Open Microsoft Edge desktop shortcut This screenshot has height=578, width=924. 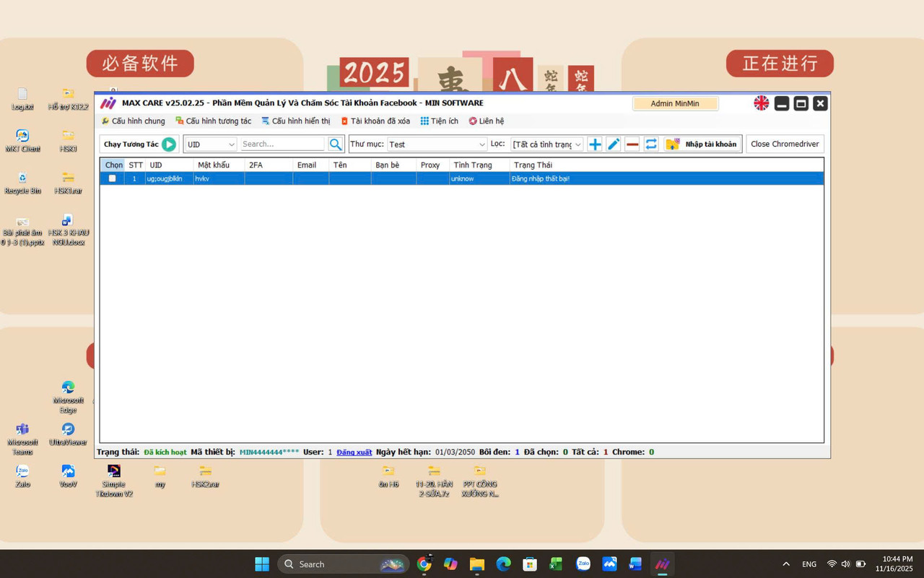tap(68, 397)
